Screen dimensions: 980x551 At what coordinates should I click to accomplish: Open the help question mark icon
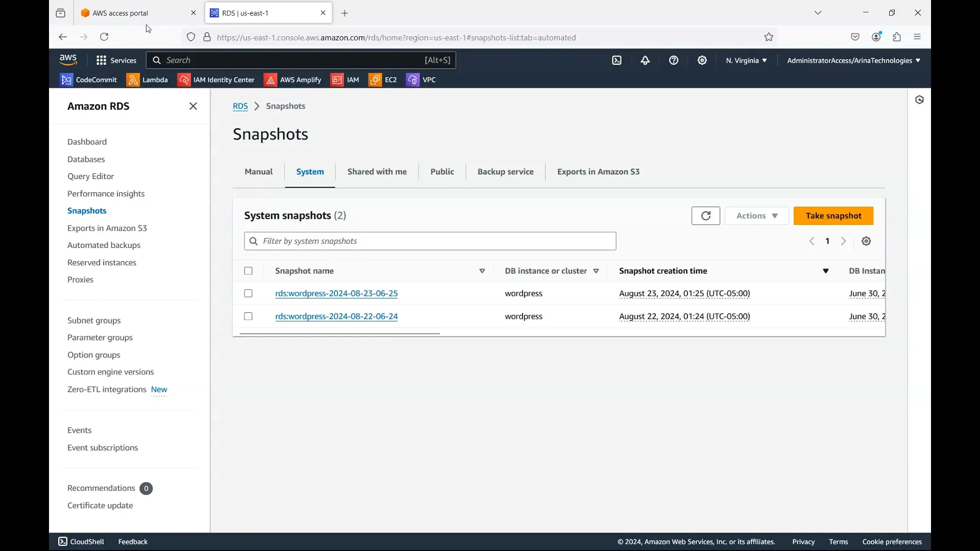[674, 60]
